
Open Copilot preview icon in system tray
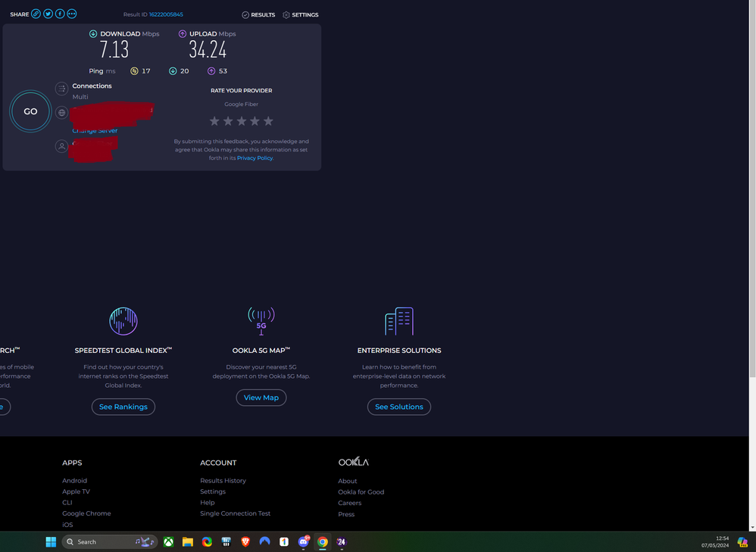pos(742,542)
